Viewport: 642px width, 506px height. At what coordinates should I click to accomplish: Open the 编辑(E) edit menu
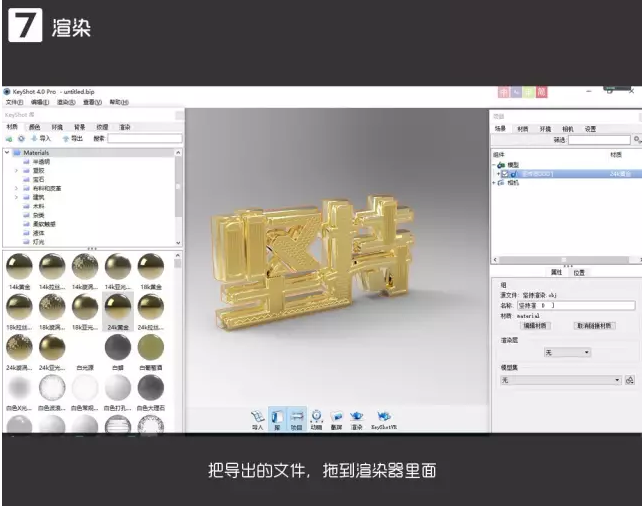click(x=40, y=102)
